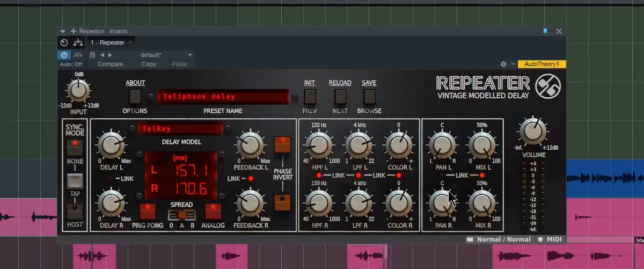Collapse the Repeator Inserts triangle
644x269 pixels.
pyautogui.click(x=63, y=31)
